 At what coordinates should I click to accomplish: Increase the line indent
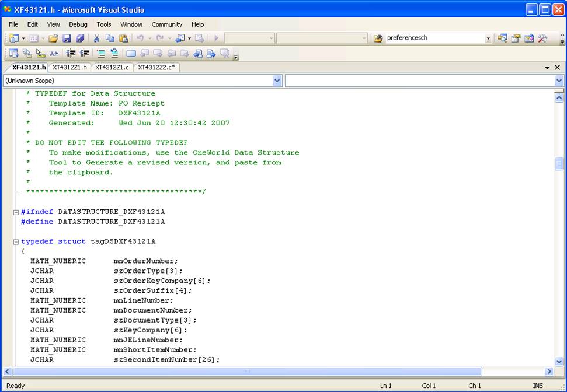(84, 54)
